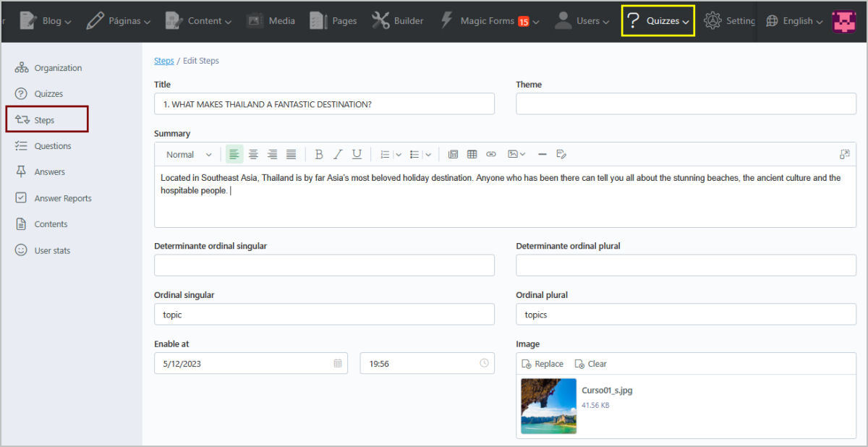
Task: Toggle italic formatting
Action: 337,154
